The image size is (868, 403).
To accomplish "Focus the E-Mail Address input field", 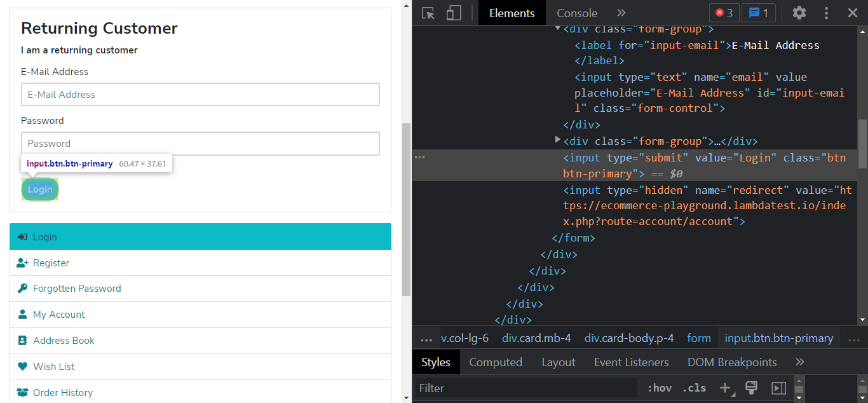I will pyautogui.click(x=200, y=95).
